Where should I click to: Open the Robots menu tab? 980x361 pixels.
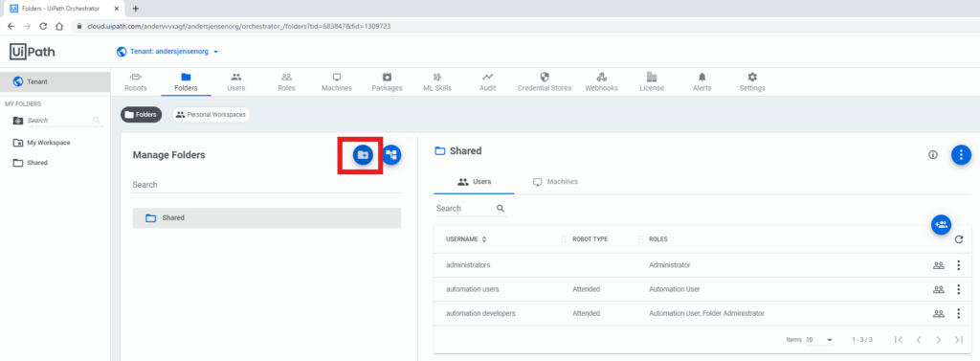tap(136, 82)
